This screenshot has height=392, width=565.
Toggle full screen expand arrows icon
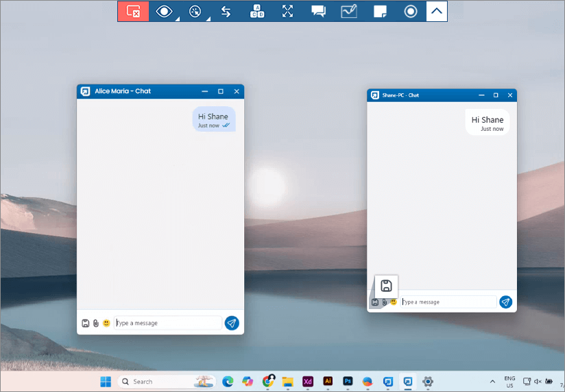[287, 11]
